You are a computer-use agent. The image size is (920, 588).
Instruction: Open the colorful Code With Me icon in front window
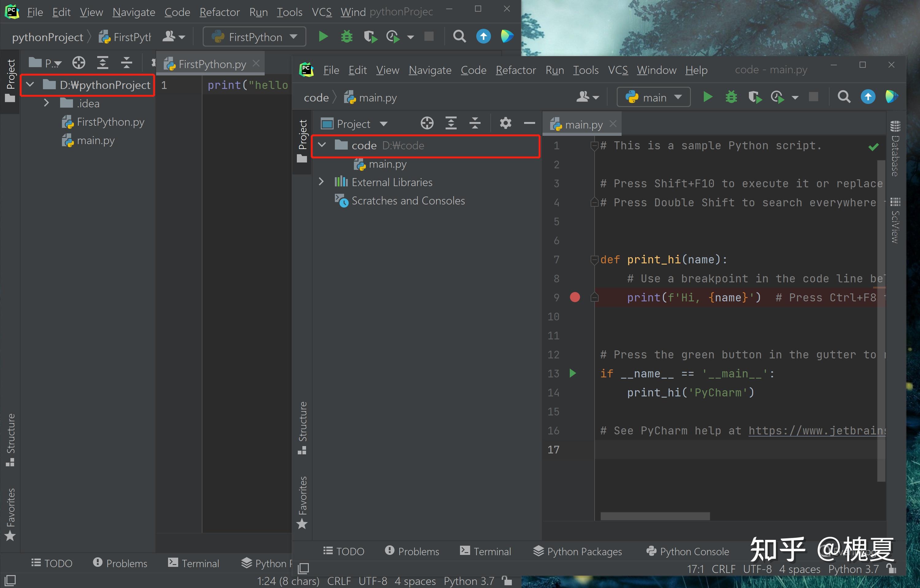coord(891,97)
